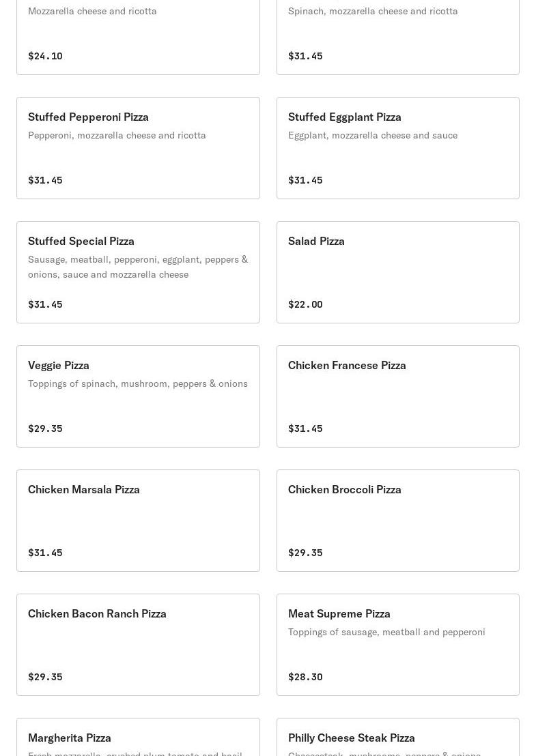Click the $28.30 price on Meat Supreme Pizza
This screenshot has width=536, height=756.
tap(305, 677)
